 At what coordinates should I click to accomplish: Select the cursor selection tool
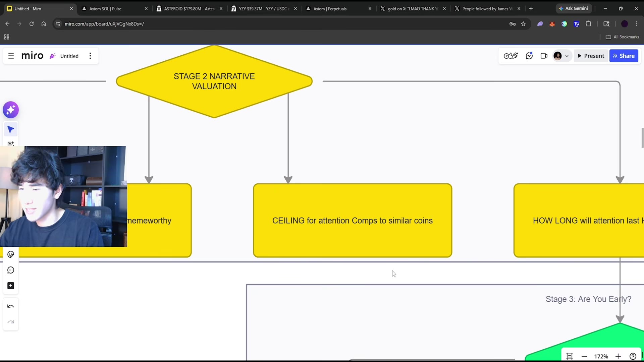click(11, 129)
